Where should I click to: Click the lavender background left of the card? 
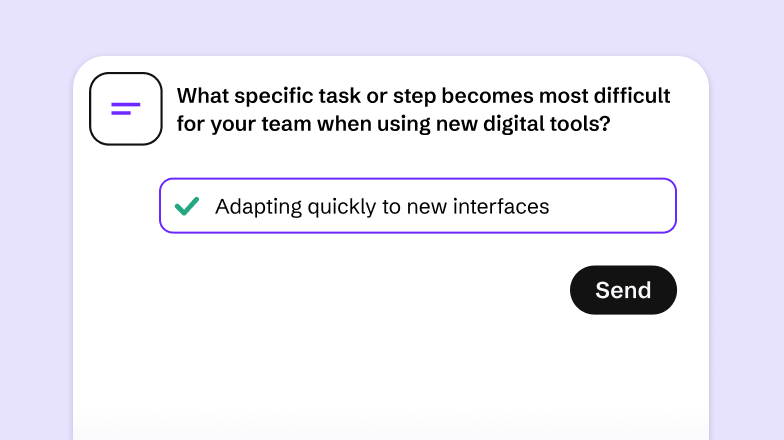35,250
